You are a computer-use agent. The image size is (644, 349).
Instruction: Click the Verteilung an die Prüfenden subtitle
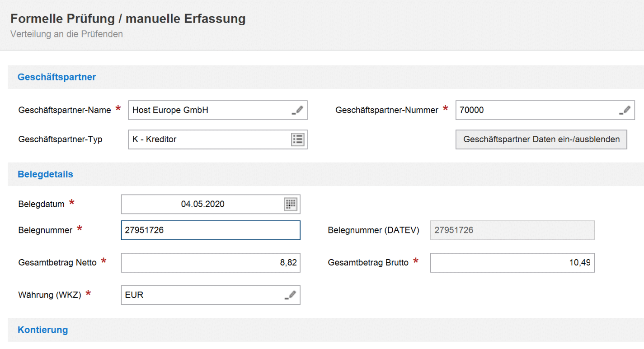click(x=66, y=34)
